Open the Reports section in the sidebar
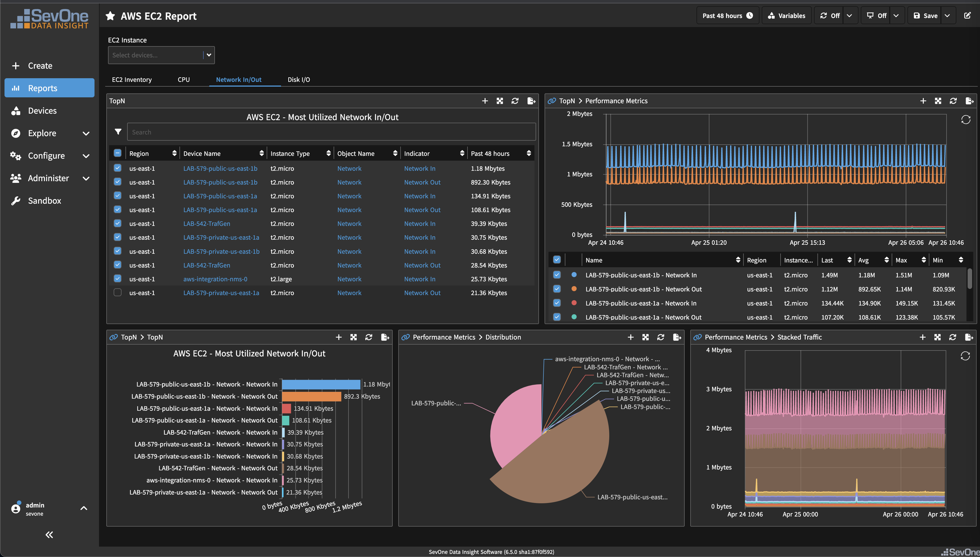Screen dimensions: 980x557 (x=42, y=87)
